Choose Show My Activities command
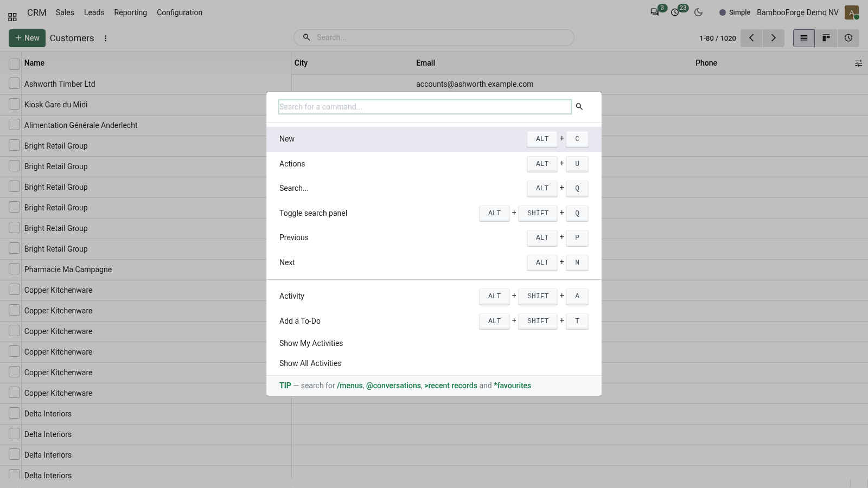Image resolution: width=868 pixels, height=488 pixels. [434, 343]
